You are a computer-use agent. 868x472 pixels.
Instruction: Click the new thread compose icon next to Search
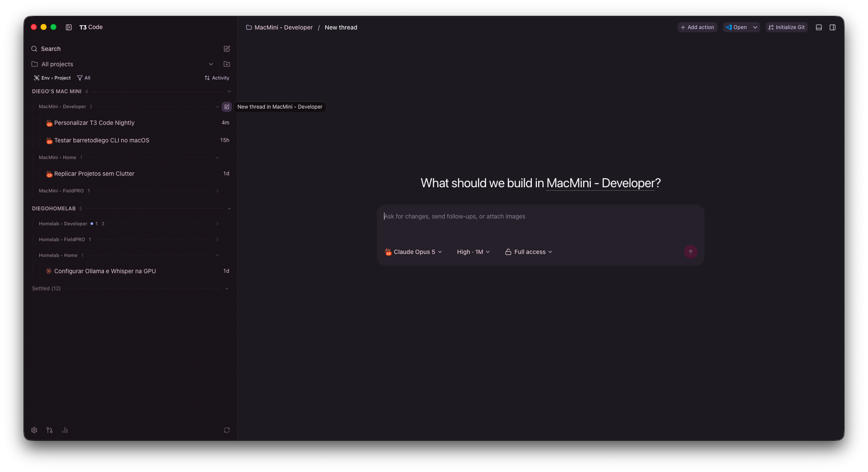pyautogui.click(x=227, y=49)
